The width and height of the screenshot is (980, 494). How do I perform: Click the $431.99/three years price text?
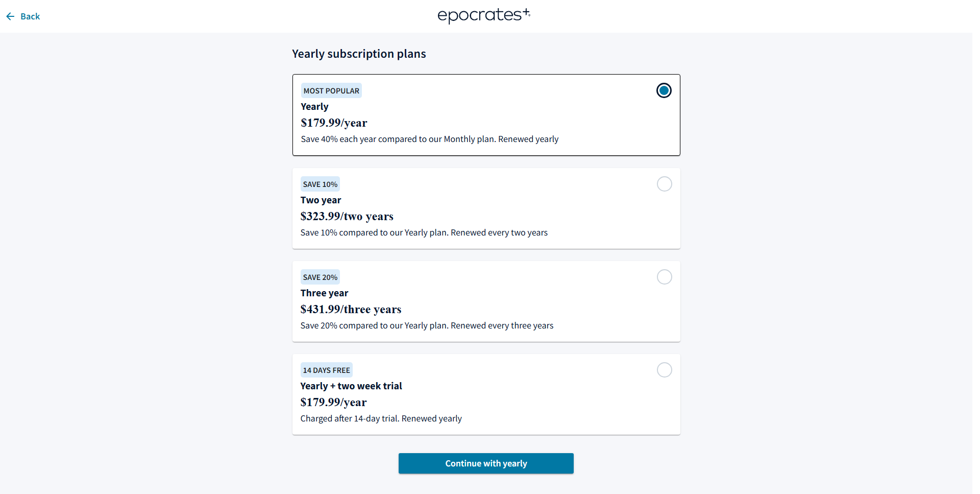(351, 309)
